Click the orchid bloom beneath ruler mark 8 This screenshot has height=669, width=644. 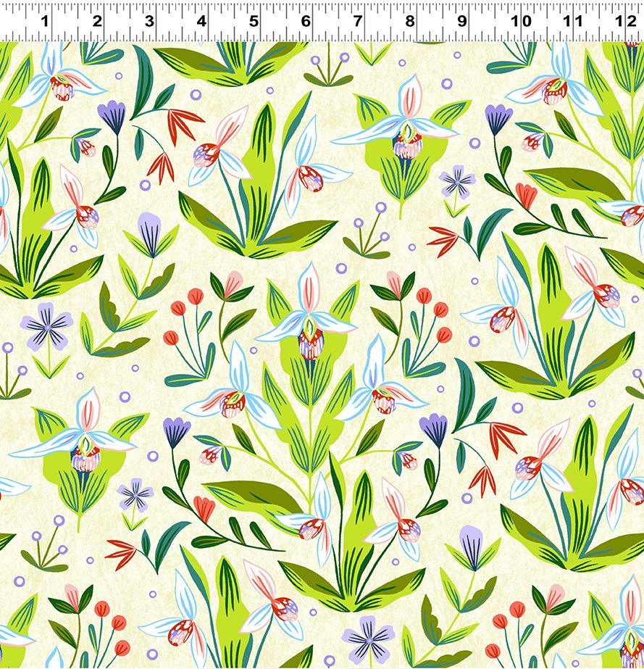tap(406, 127)
